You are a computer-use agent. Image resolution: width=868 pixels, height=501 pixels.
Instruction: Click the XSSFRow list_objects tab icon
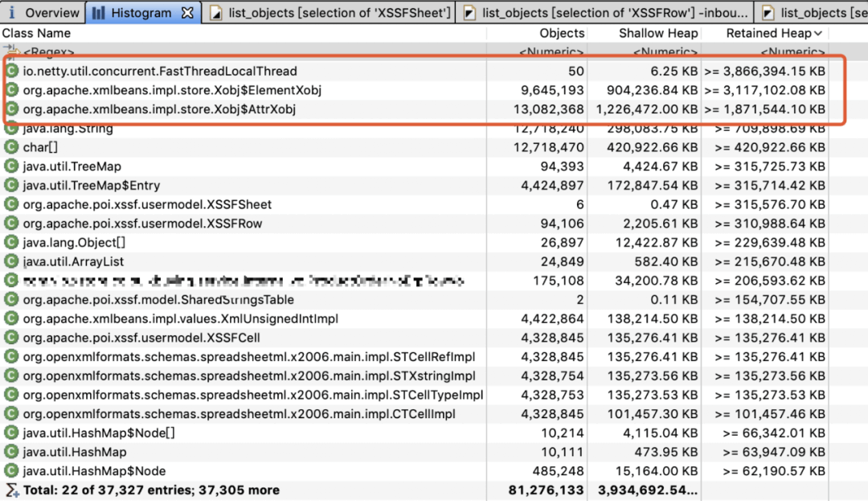coord(469,13)
